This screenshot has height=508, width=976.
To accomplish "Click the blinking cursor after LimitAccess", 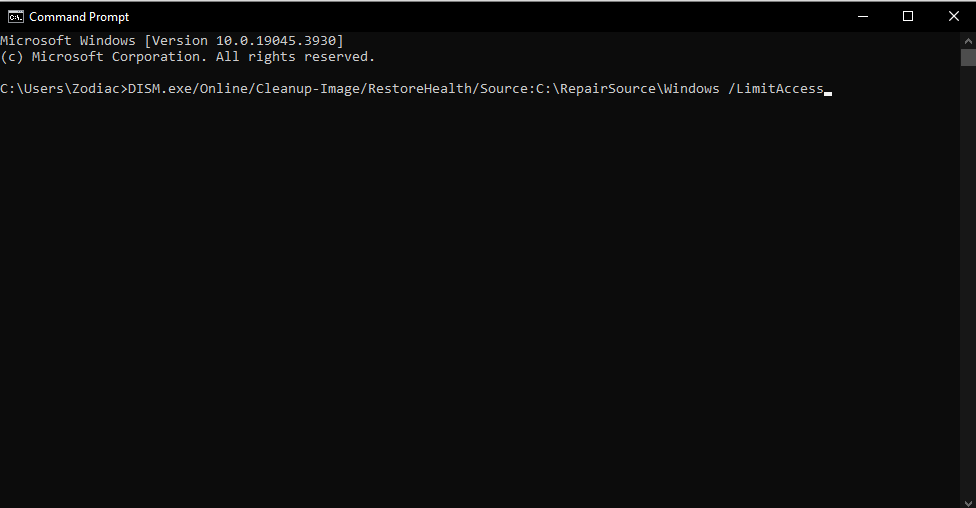I will point(828,91).
